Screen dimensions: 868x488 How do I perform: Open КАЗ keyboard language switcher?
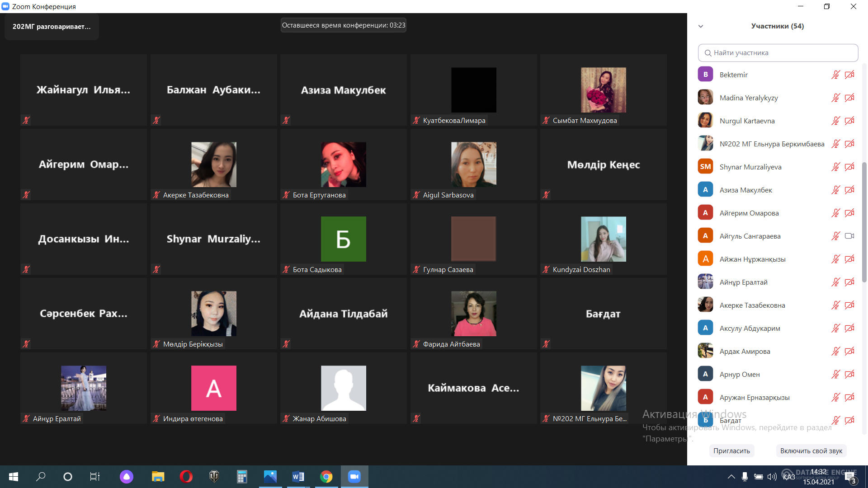789,477
